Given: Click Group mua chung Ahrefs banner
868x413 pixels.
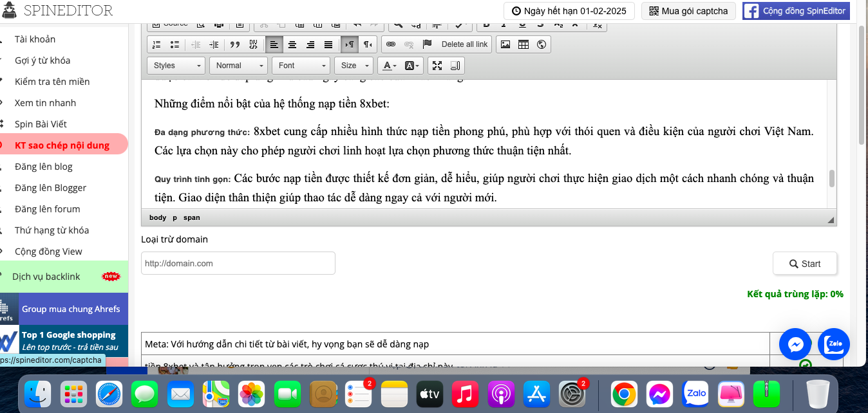Looking at the screenshot, I should point(64,309).
